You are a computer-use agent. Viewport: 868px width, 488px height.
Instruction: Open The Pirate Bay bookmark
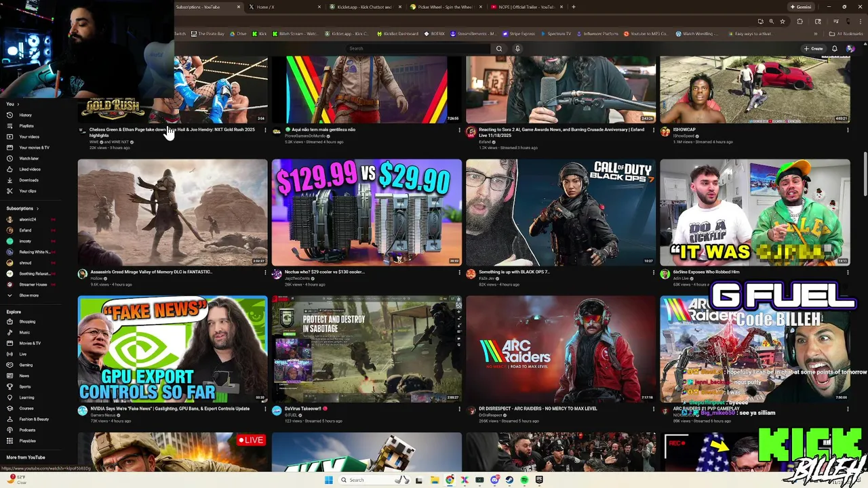point(208,33)
